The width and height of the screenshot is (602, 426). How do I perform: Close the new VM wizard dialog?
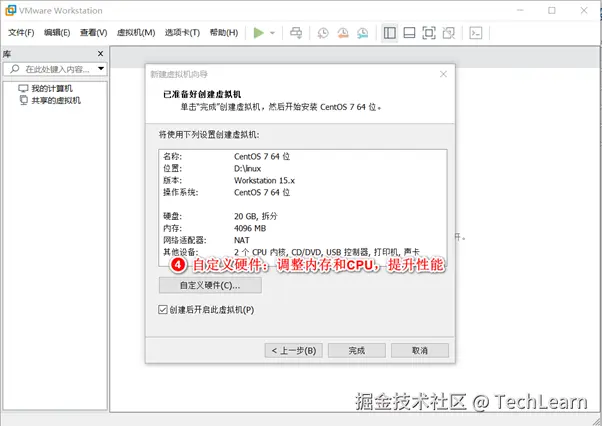click(x=443, y=74)
